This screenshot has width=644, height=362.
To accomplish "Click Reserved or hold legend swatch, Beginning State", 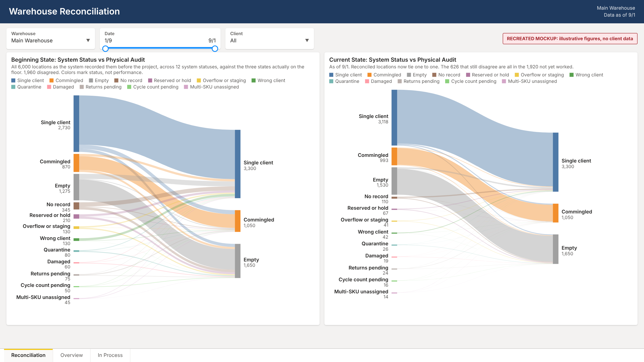I will [150, 80].
